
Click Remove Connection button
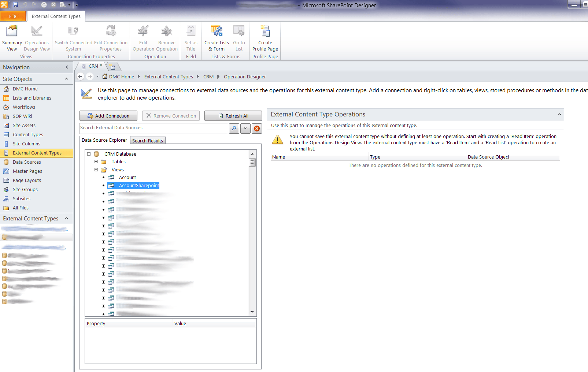171,116
